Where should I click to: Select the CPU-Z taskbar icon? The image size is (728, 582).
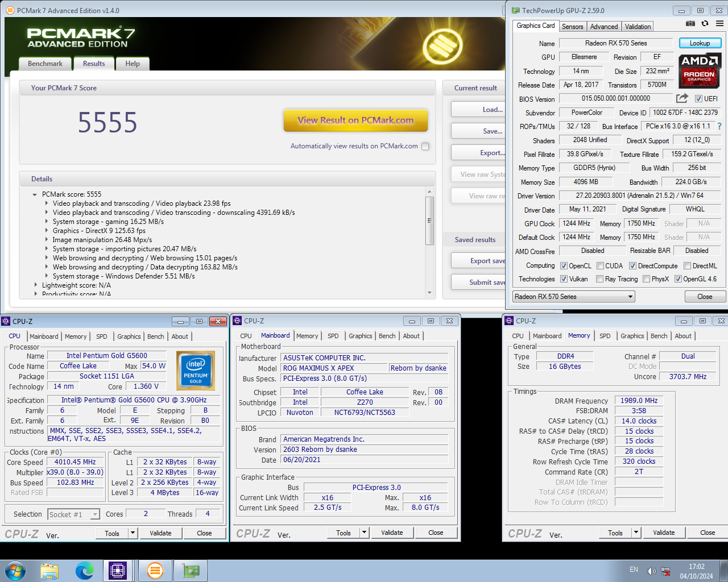pyautogui.click(x=118, y=571)
